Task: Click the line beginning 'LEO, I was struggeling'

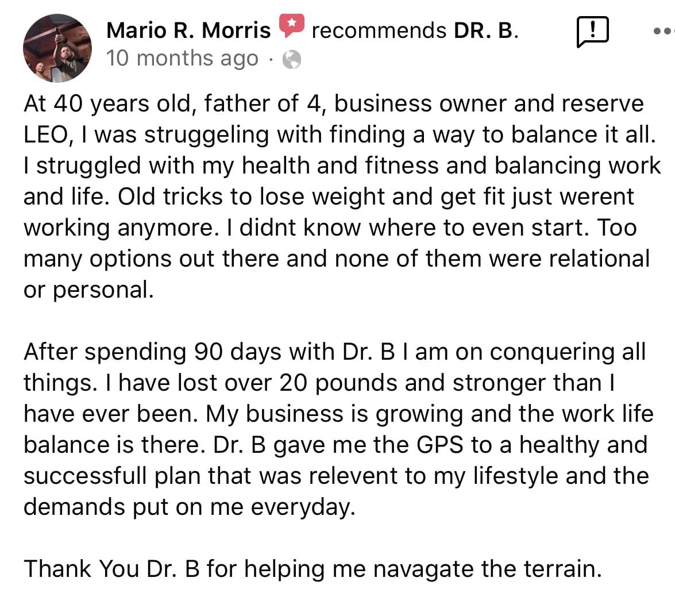Action: 340,135
